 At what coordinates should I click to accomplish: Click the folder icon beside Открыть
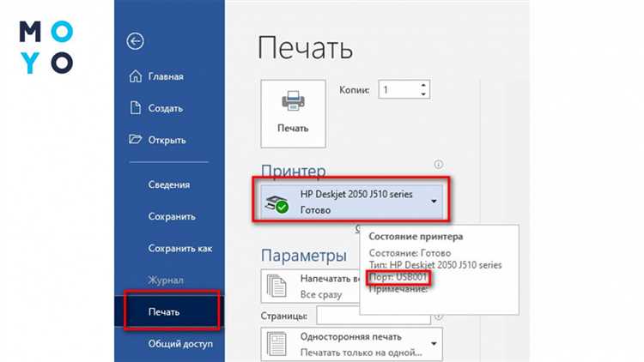click(x=135, y=139)
